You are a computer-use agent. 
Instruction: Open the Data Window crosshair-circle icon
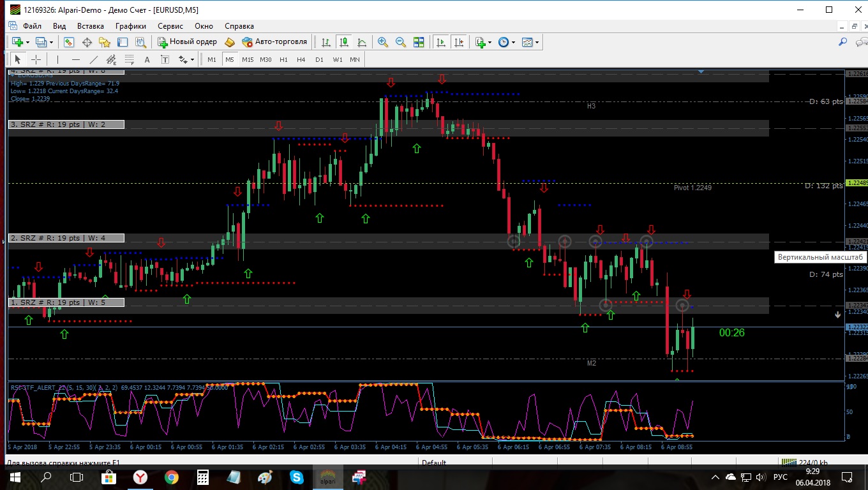click(87, 42)
